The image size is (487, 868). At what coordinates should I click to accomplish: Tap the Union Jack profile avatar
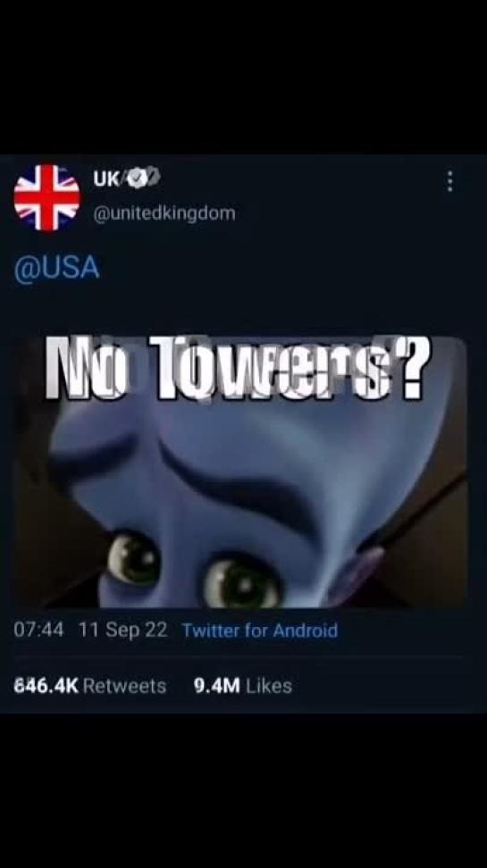[47, 197]
